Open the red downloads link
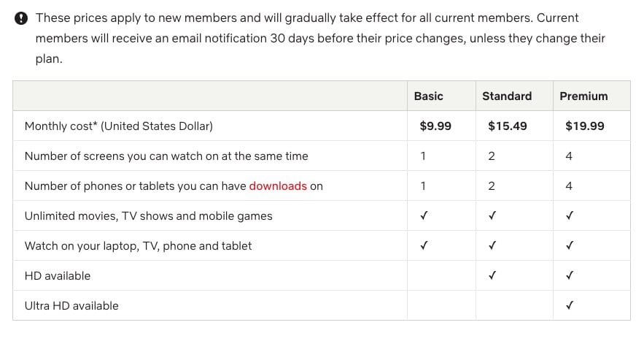The width and height of the screenshot is (644, 344). (278, 186)
